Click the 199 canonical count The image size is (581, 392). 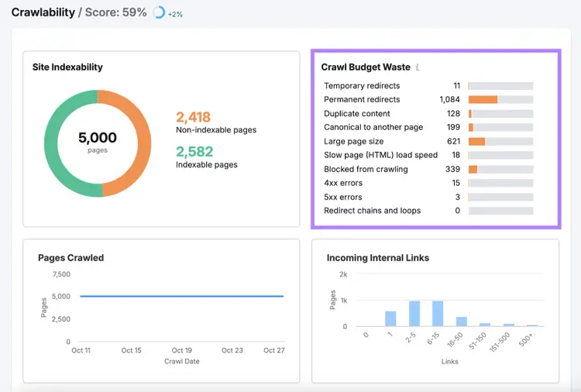[453, 128]
